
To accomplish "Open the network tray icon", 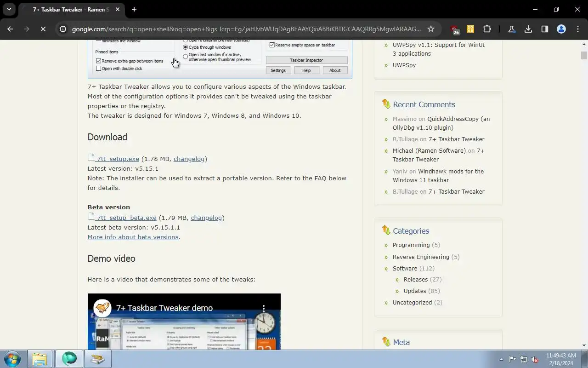I will pos(523,359).
